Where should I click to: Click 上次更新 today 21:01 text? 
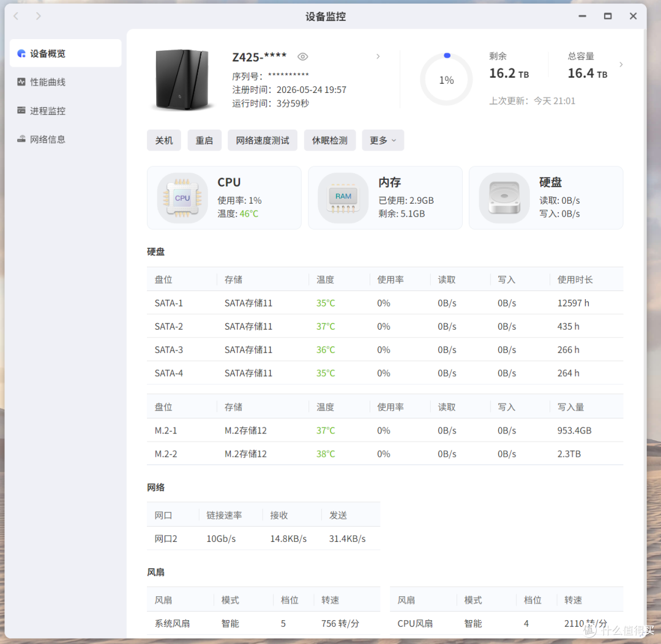(x=532, y=101)
